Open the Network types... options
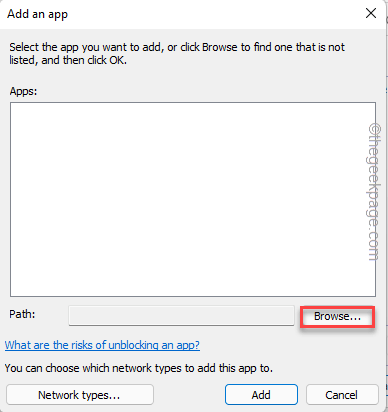This screenshot has height=412, width=388. point(79,395)
